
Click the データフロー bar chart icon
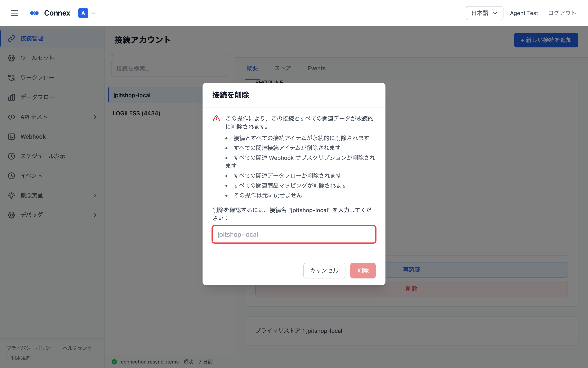11,97
